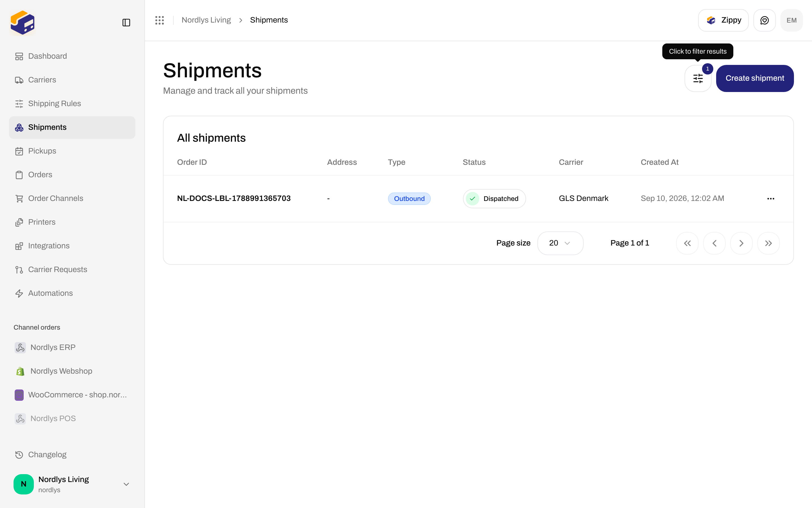This screenshot has height=508, width=812.
Task: Click the Type column header
Action: pyautogui.click(x=397, y=162)
